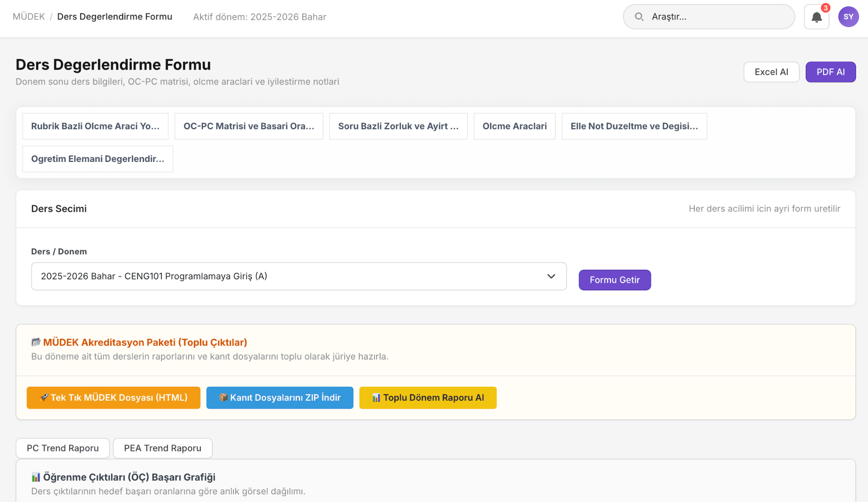The image size is (868, 502).
Task: Open the SY user avatar menu
Action: [849, 17]
